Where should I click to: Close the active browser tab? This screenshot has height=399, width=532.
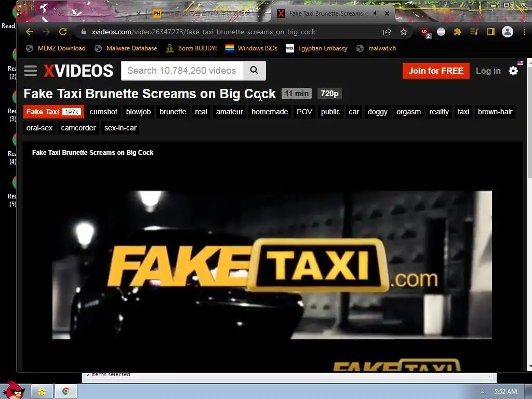pos(387,14)
